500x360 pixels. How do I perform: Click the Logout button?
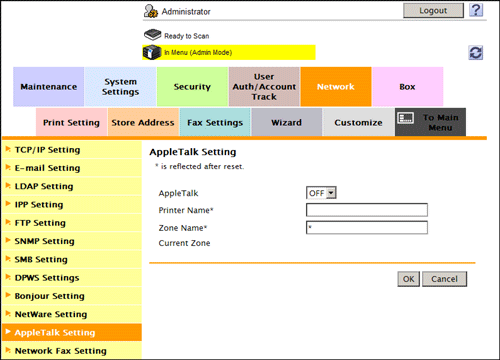click(x=433, y=11)
